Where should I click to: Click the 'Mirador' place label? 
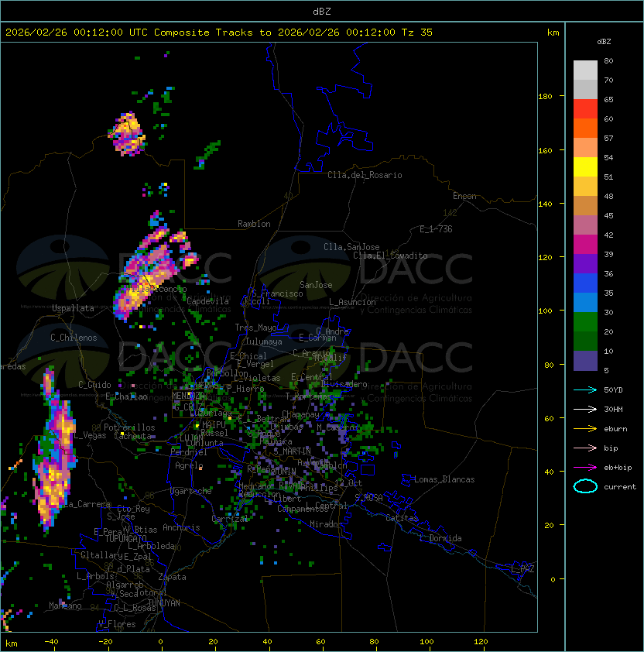tap(326, 524)
